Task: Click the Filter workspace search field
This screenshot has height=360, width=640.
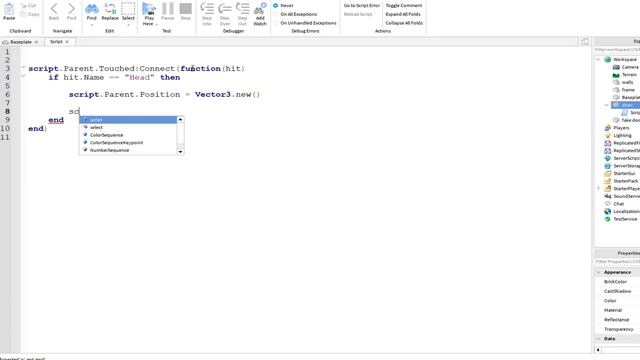Action: pyautogui.click(x=617, y=50)
